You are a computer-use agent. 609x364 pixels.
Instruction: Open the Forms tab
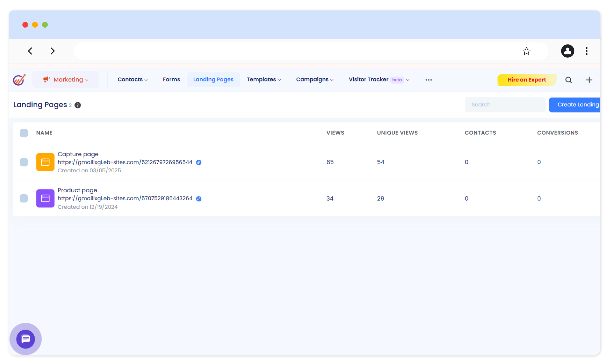click(171, 80)
